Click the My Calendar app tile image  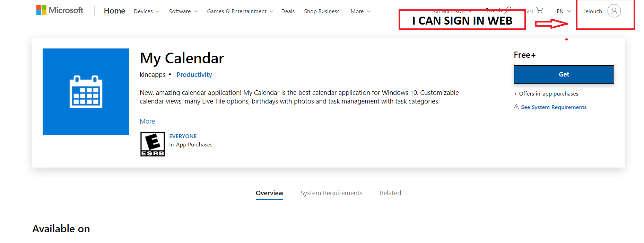click(x=86, y=92)
